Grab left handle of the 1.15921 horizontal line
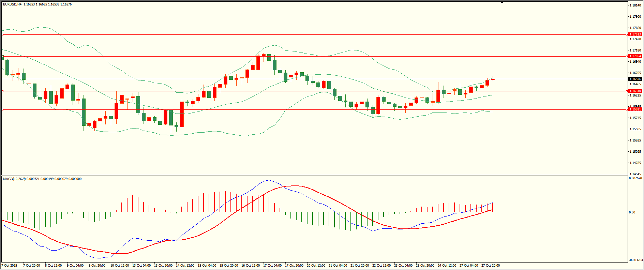The height and width of the screenshot is (270, 644). coord(3,109)
